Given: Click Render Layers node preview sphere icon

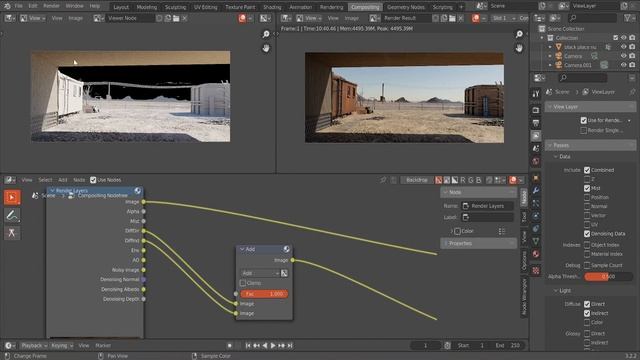Looking at the screenshot, I should pos(138,191).
